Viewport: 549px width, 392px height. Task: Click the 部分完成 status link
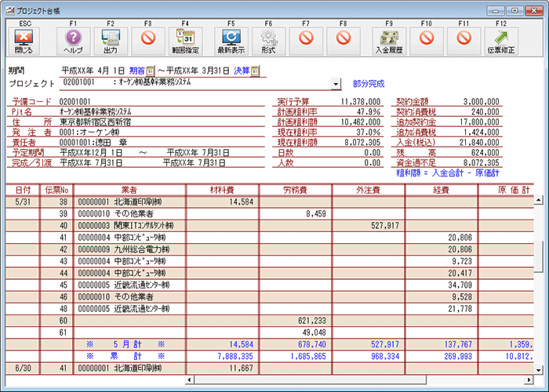[x=369, y=84]
